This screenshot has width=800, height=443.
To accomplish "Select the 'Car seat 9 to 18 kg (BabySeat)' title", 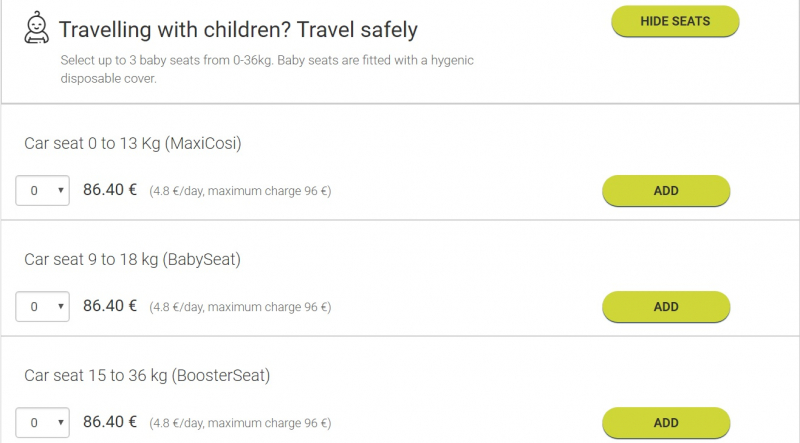I will coord(132,260).
